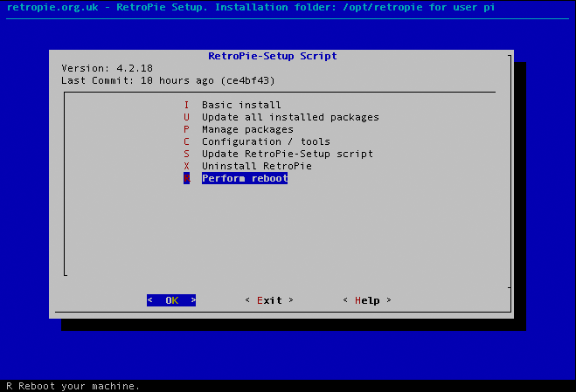Click the RetroPie-Setup Script dialog title
This screenshot has height=392, width=576.
tap(272, 56)
